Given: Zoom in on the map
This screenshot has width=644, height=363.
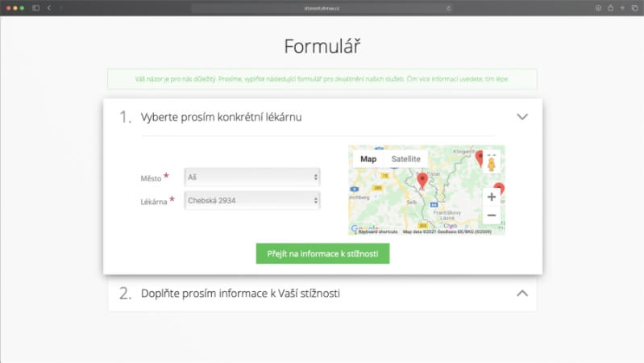Looking at the screenshot, I should [491, 197].
